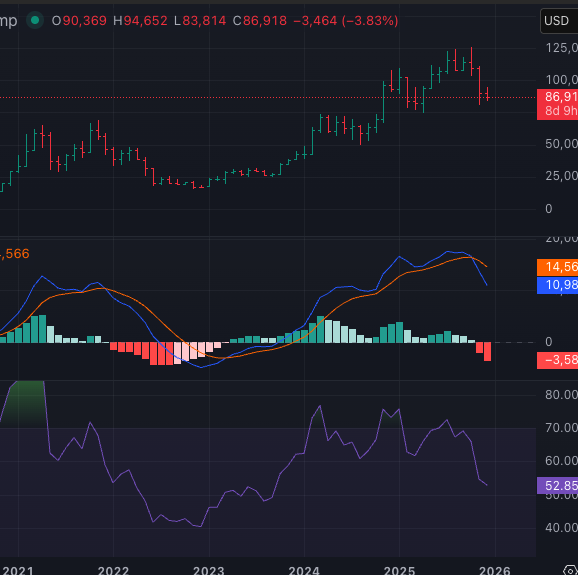Open chart settings hexagon gear icon
This screenshot has height=575, width=578.
[571, 570]
